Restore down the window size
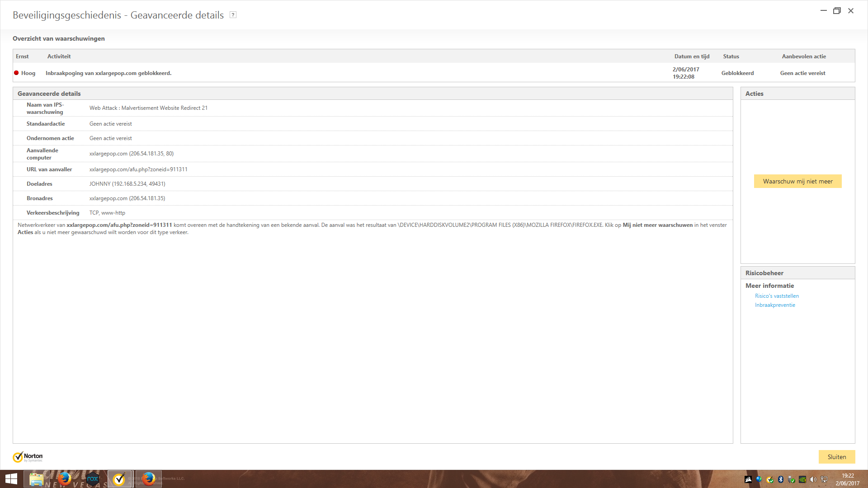 coord(837,10)
